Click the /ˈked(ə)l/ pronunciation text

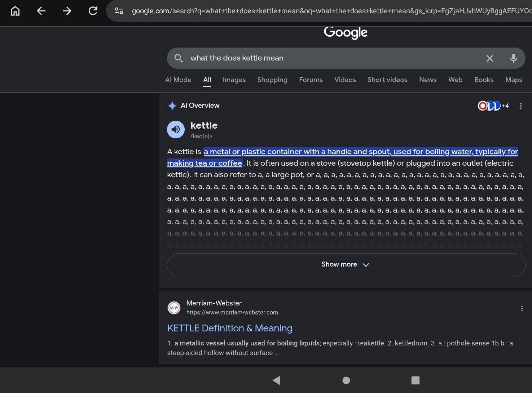tap(201, 136)
